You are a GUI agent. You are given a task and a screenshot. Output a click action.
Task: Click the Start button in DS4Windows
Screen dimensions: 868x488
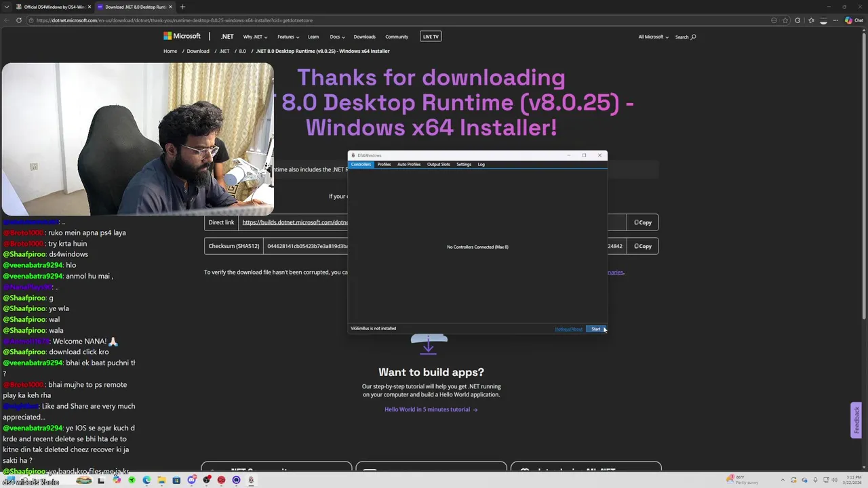[x=595, y=329]
